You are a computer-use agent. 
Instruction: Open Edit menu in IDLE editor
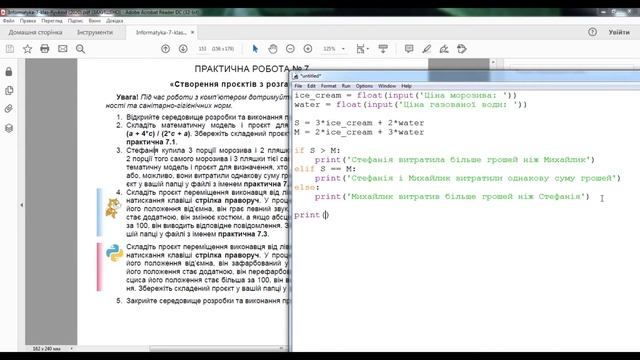tap(311, 86)
